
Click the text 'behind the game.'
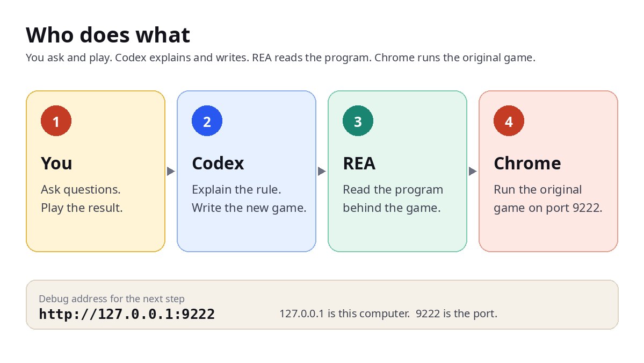(x=392, y=208)
